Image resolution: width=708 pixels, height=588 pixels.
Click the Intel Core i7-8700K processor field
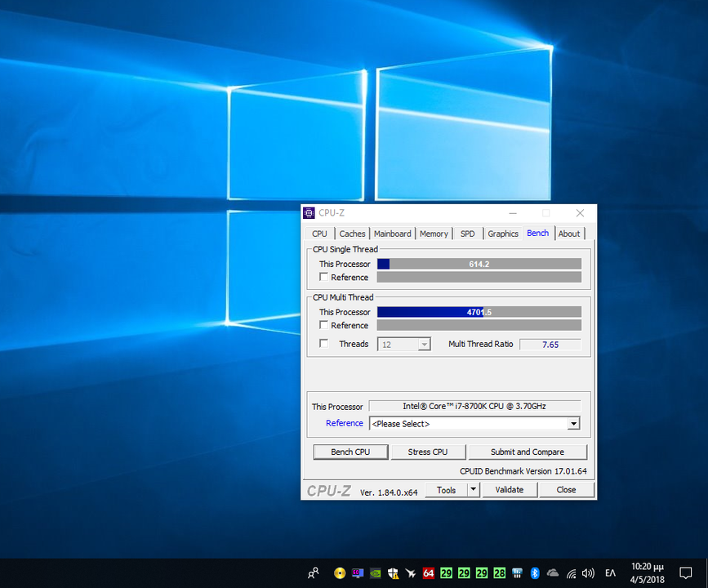click(x=474, y=406)
